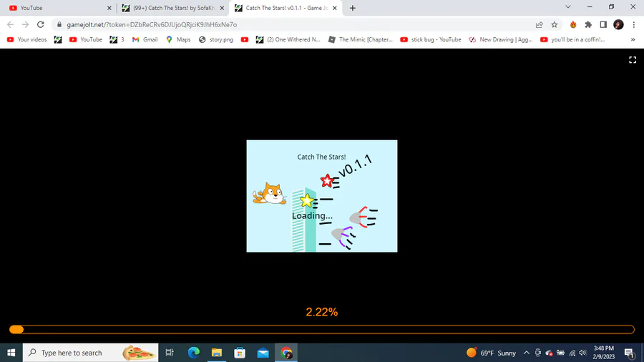Open the clock showing 3:48 PM
The image size is (644, 362).
tap(603, 353)
